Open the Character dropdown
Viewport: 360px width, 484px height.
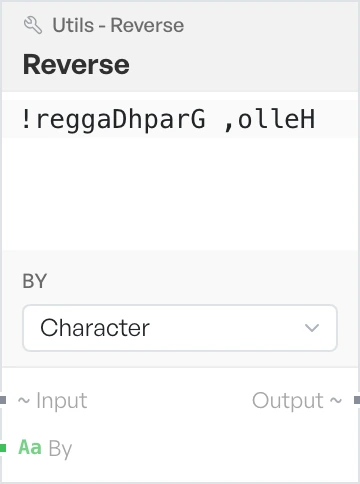click(x=180, y=328)
